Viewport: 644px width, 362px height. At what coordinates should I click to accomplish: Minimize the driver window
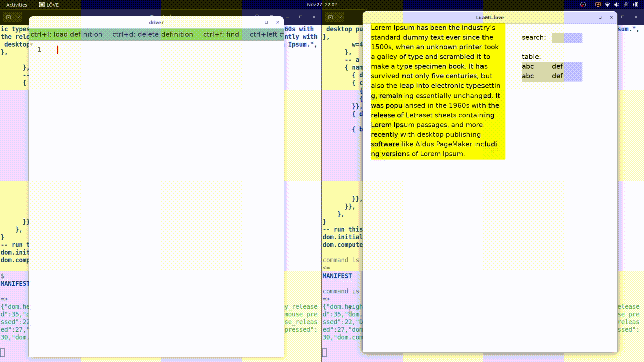tap(255, 22)
